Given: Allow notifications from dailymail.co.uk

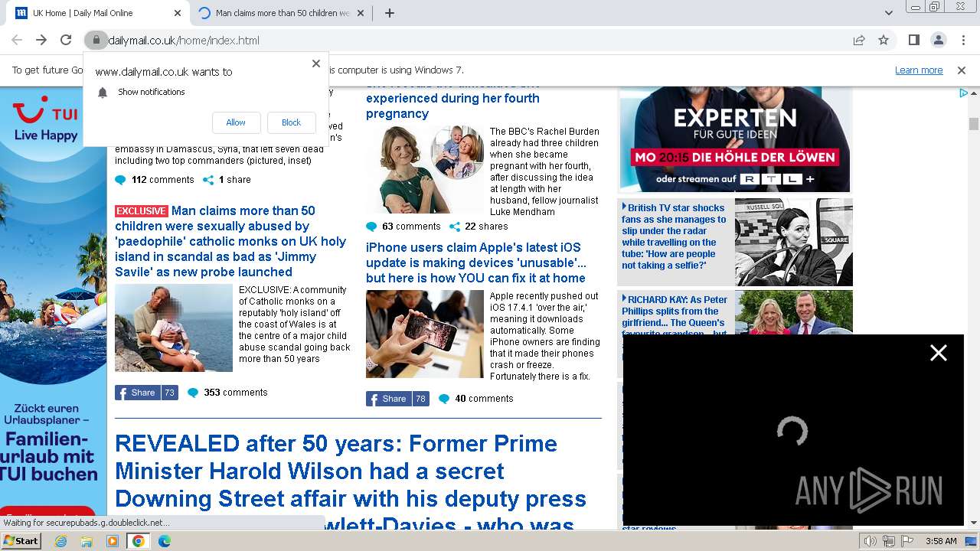Looking at the screenshot, I should coord(236,122).
